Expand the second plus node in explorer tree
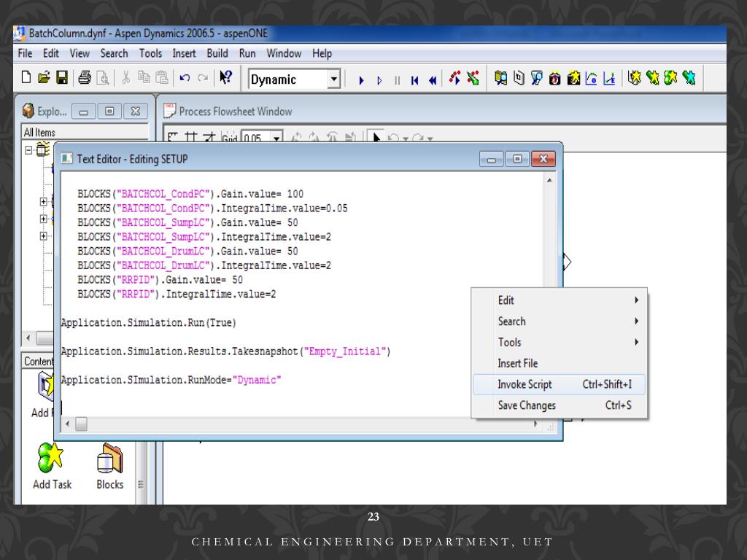 click(43, 219)
